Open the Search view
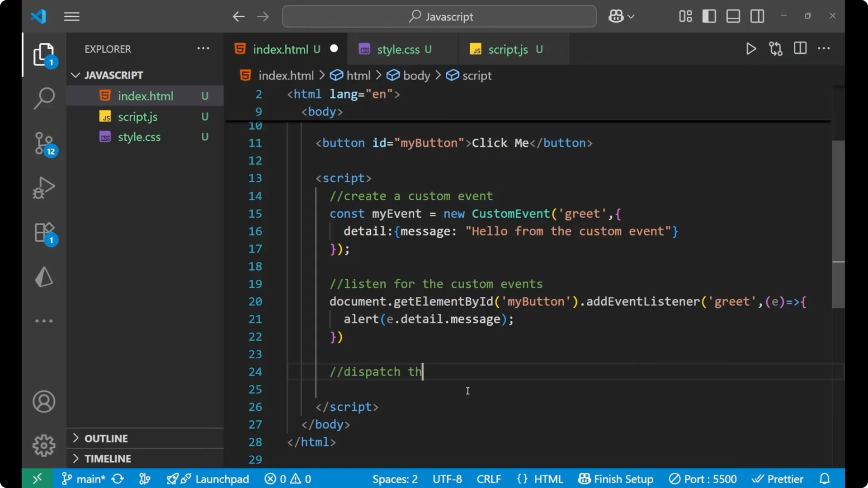This screenshot has height=488, width=868. pyautogui.click(x=44, y=98)
